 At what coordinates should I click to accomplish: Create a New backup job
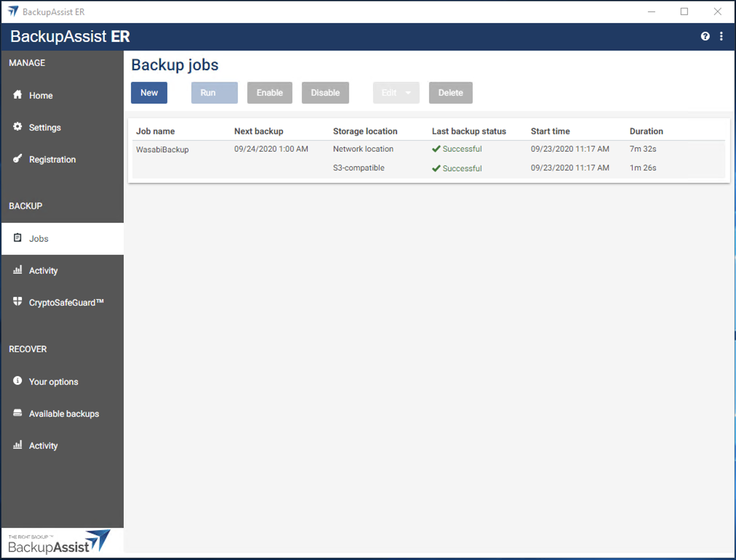click(x=149, y=93)
